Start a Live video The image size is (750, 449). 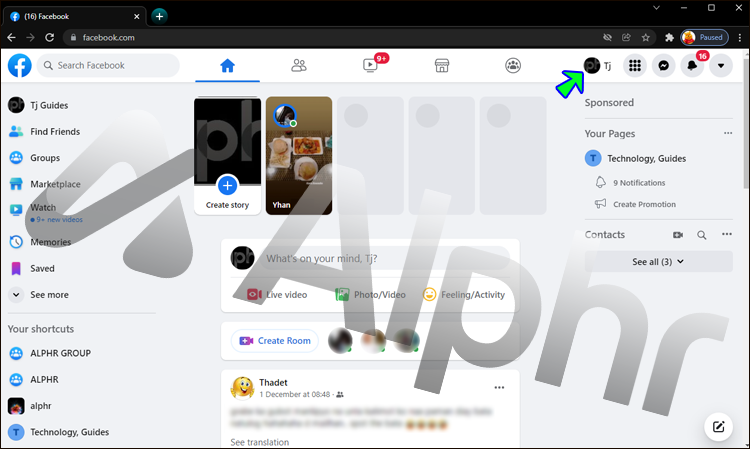(x=277, y=295)
